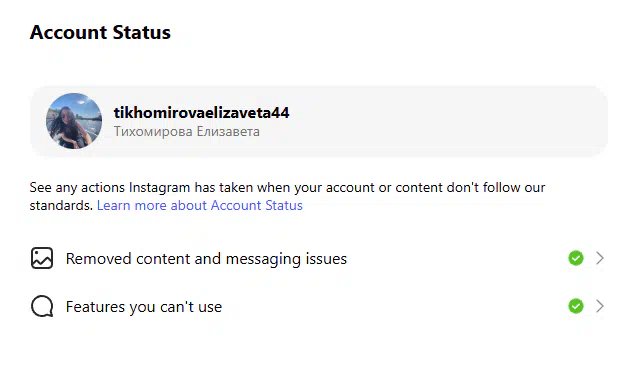Click the speech bubble icon beside Features

click(x=42, y=306)
